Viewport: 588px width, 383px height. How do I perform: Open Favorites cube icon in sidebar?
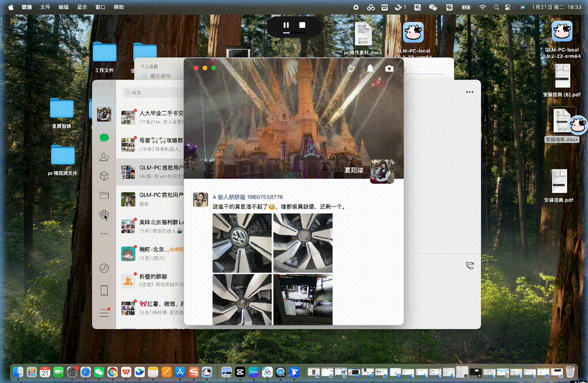coord(104,176)
